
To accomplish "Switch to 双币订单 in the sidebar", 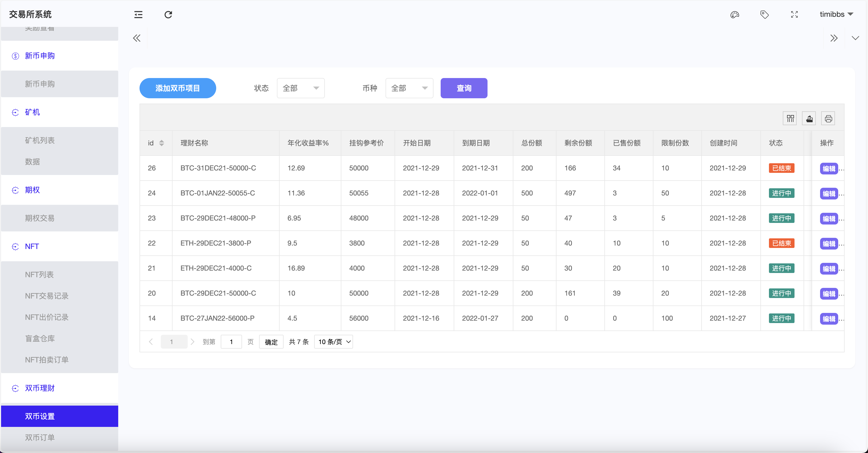I will coord(40,438).
